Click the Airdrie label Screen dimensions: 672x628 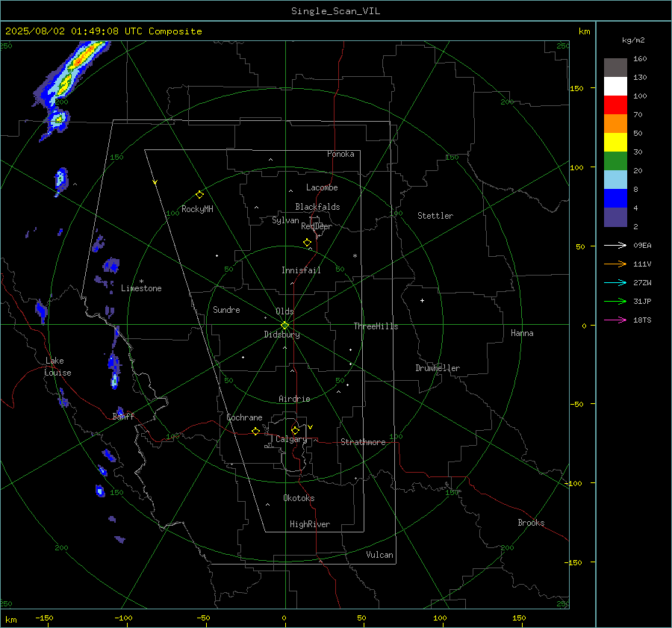(x=294, y=399)
